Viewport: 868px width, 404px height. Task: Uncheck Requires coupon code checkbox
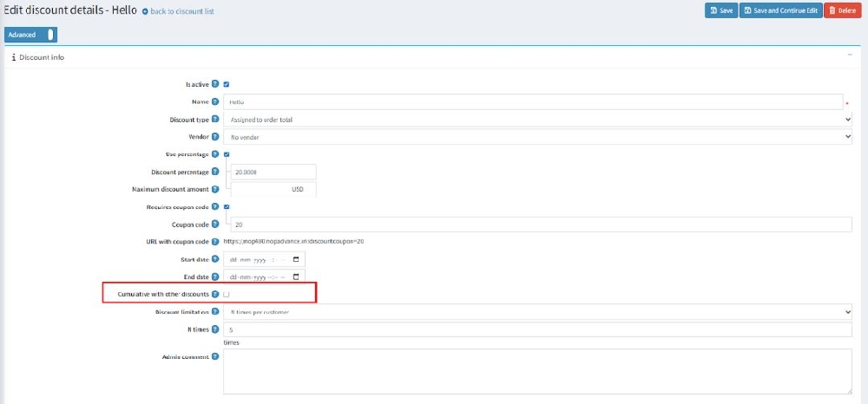[227, 206]
